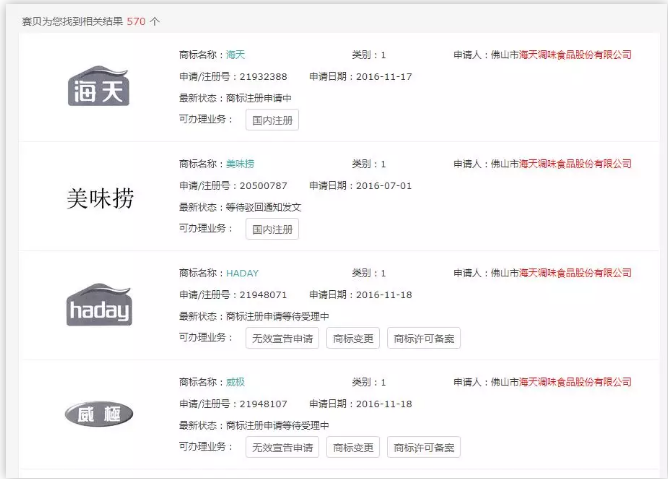Click registration number 21948071

(x=263, y=295)
